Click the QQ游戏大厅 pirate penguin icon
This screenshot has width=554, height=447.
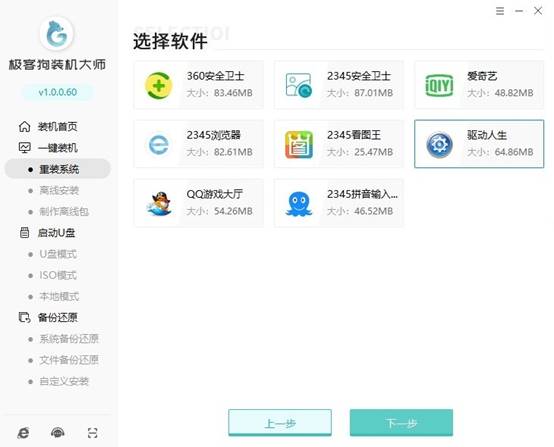(x=159, y=204)
